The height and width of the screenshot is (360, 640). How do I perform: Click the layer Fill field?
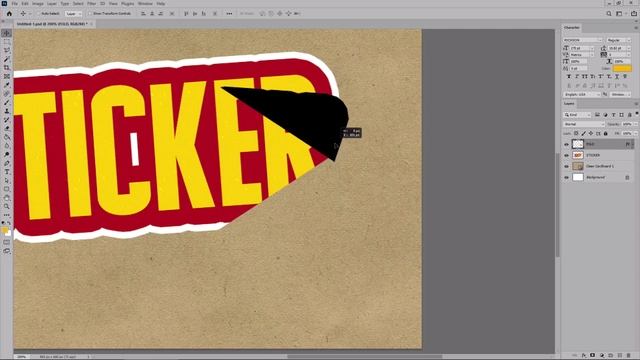click(627, 133)
